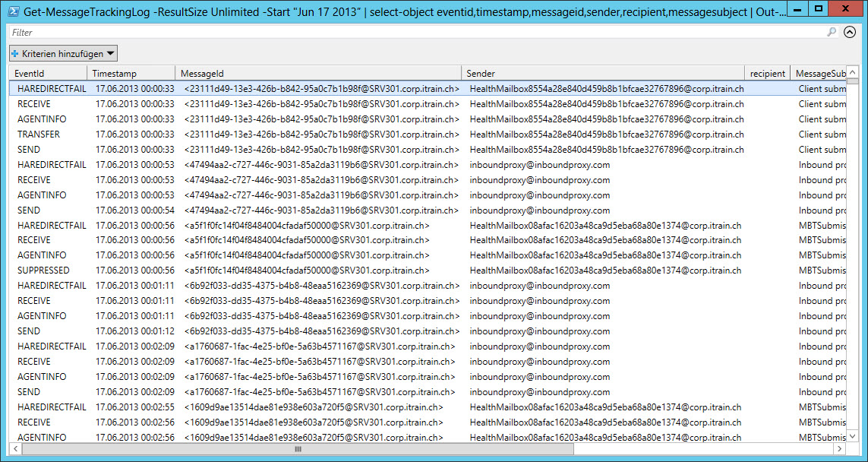The image size is (868, 462).
Task: Click the plus icon on Kriterien hinzufügen
Action: (14, 53)
